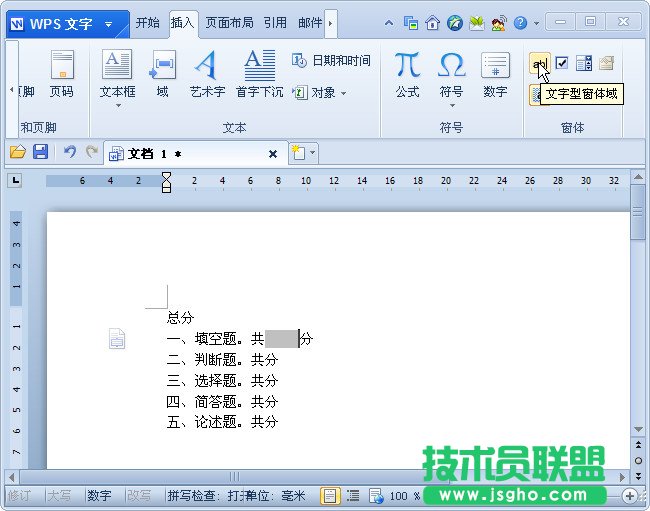This screenshot has height=511, width=650.
Task: Open the 页面布局 tab
Action: click(229, 22)
